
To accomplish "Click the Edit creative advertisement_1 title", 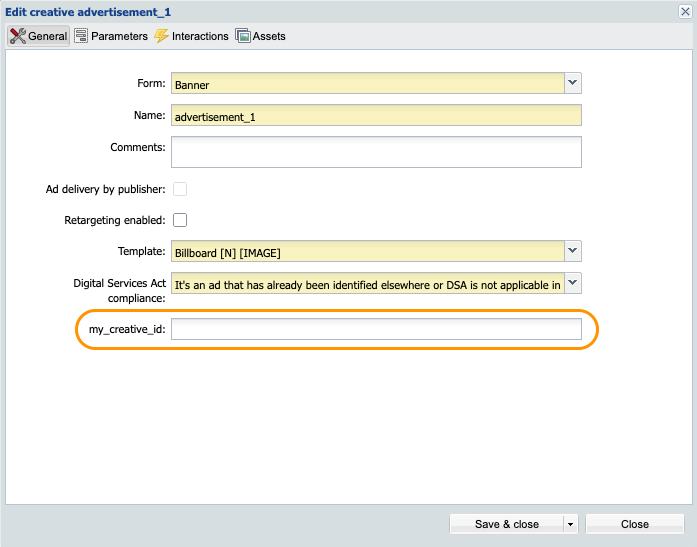I will point(88,12).
